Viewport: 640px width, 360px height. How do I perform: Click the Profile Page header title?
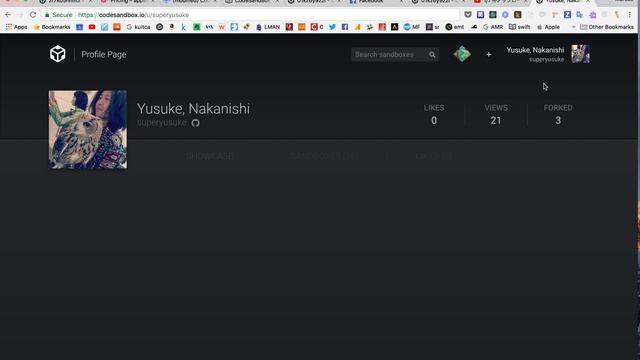[x=104, y=54]
